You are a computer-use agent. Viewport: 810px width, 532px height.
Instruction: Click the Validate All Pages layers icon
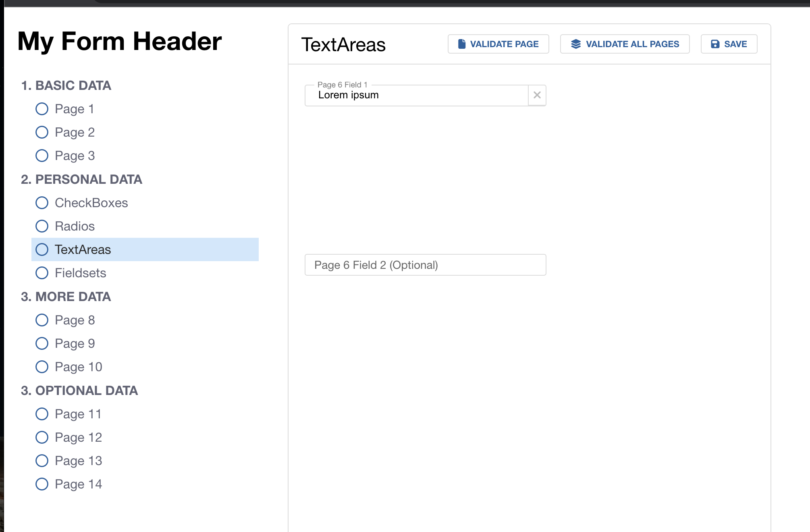coord(576,44)
